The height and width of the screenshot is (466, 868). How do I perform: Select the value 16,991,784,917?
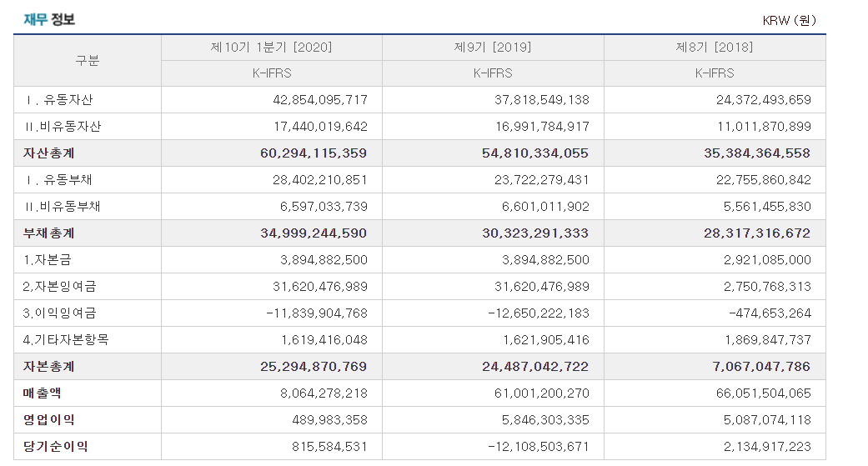pos(543,127)
